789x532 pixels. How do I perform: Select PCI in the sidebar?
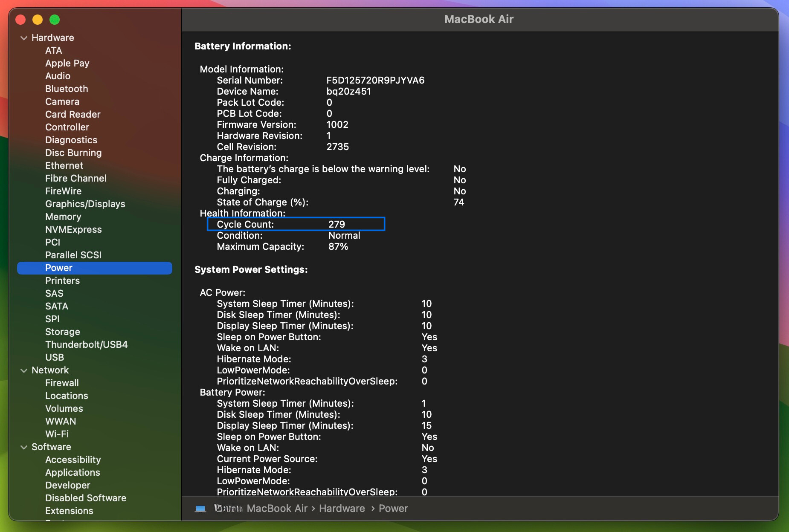click(x=53, y=242)
